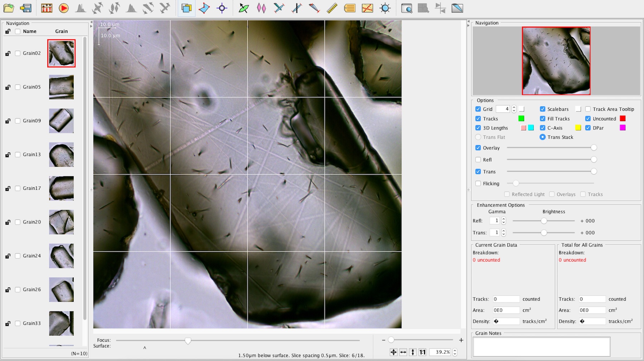Select the Grain09 thumbnail in list

pos(61,121)
